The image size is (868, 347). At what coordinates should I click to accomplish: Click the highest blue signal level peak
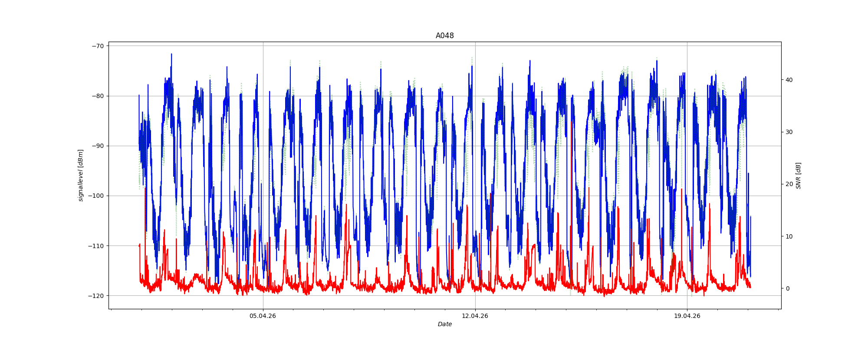point(171,55)
